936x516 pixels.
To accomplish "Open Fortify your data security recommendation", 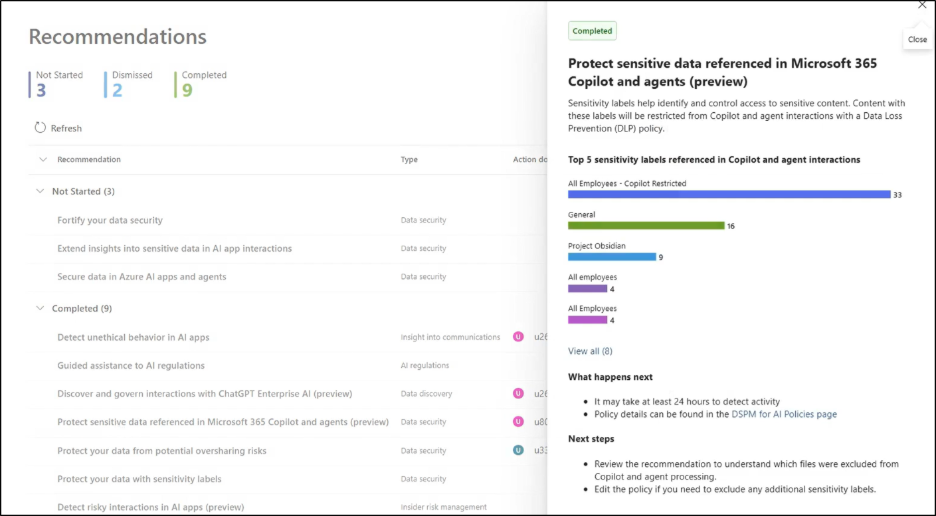I will [110, 220].
